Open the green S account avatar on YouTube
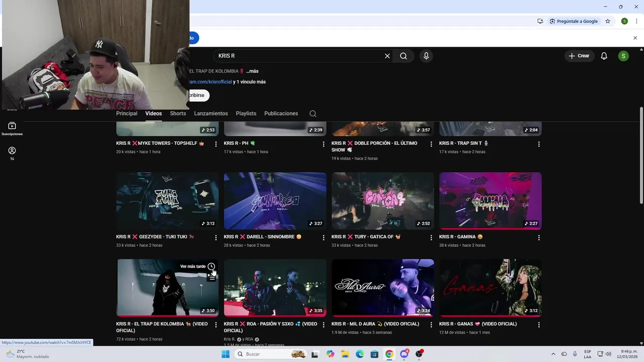 pyautogui.click(x=623, y=56)
